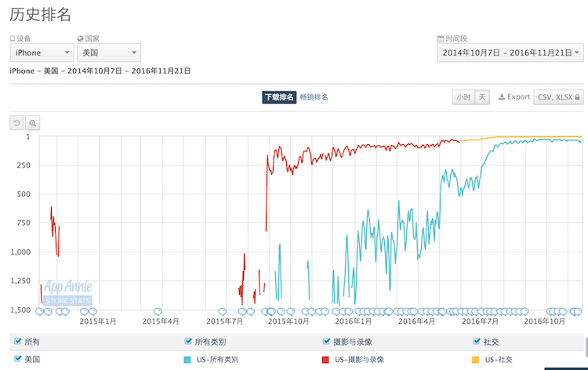Click the CSV, XLSX export button
Viewport: 588px width, 370px height.
click(x=558, y=97)
